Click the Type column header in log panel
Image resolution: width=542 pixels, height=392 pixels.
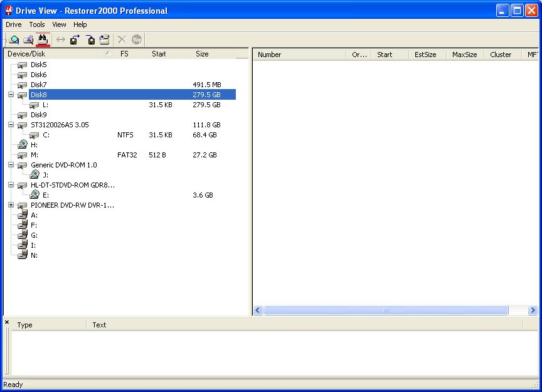[x=50, y=325]
